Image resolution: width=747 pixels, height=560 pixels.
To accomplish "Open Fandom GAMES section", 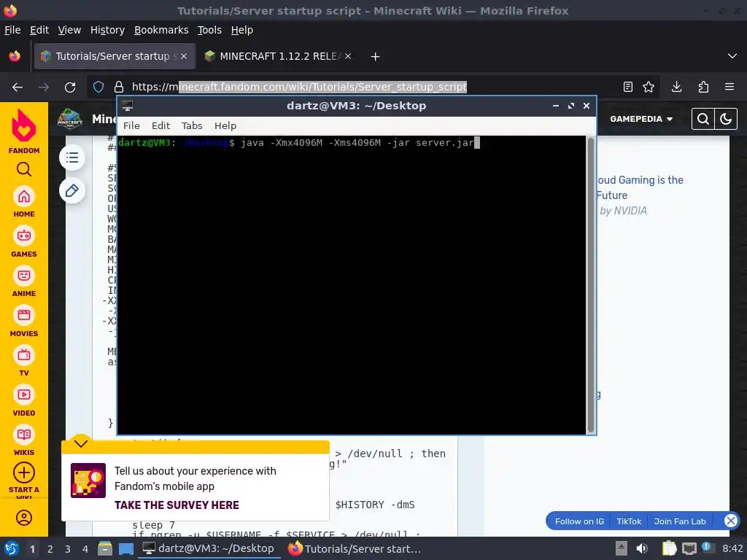I will (24, 242).
